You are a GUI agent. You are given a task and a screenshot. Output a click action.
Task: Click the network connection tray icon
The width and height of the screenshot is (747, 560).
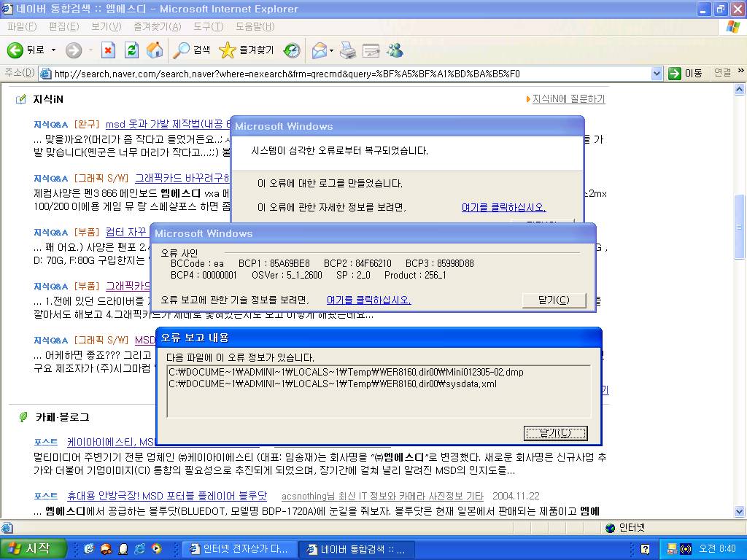[x=672, y=549]
